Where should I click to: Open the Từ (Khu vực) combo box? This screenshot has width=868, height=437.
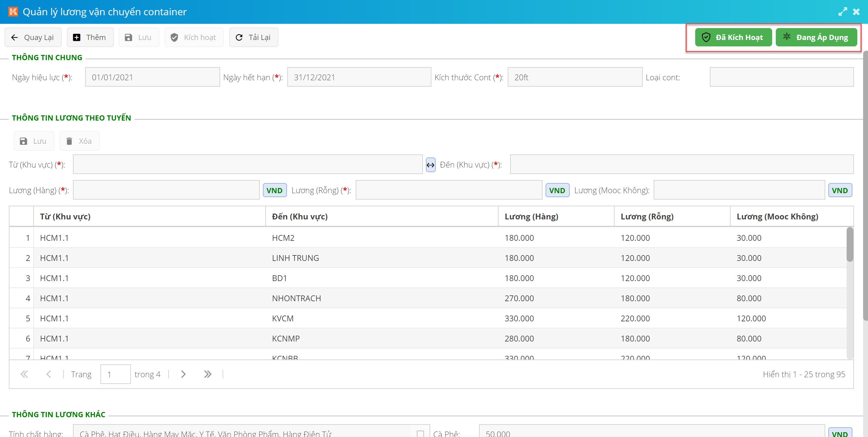[248, 164]
